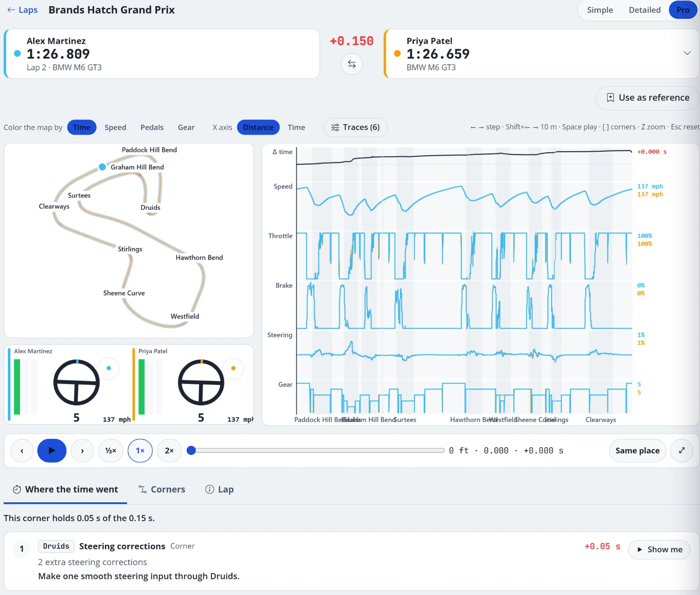This screenshot has height=595, width=700.
Task: Set playback speed to 2x
Action: [x=169, y=451]
